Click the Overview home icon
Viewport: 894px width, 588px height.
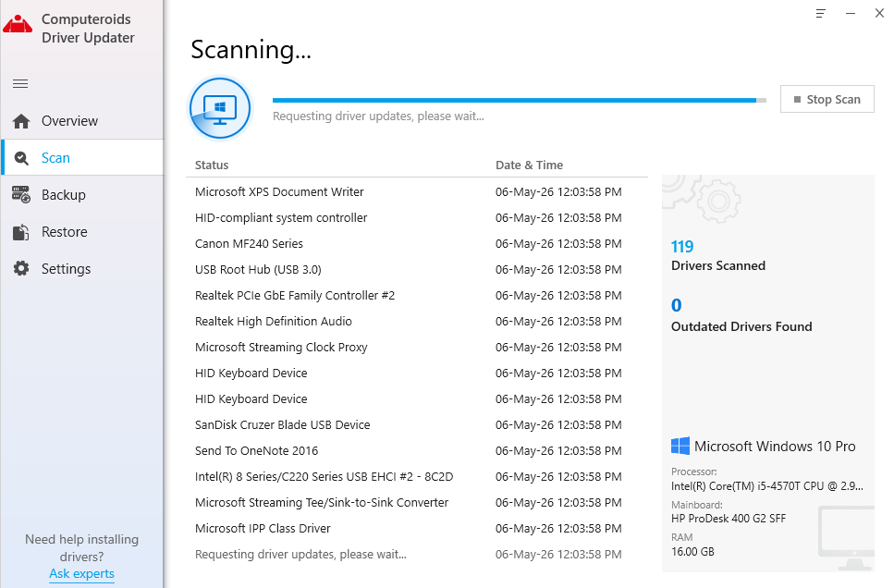[21, 121]
